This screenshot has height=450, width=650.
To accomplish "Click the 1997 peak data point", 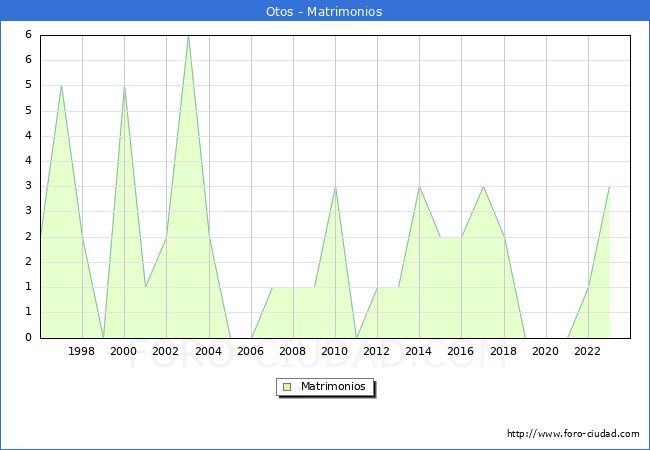I will click(x=61, y=86).
